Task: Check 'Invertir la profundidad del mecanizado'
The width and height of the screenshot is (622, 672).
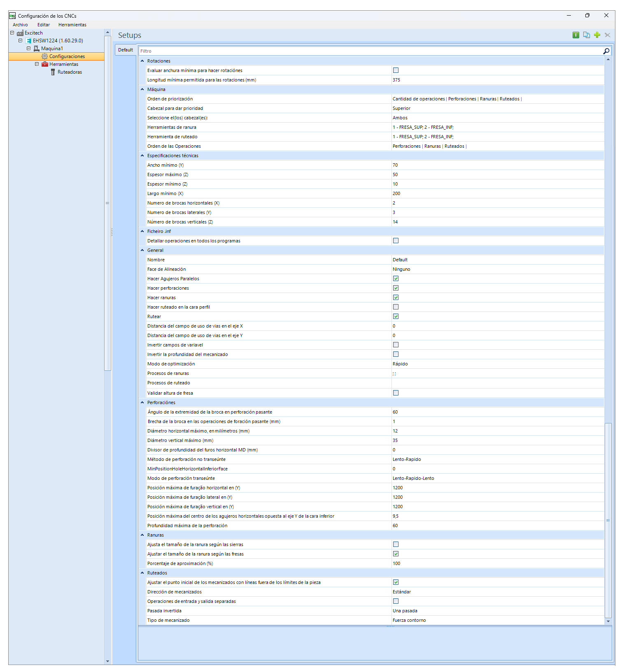Action: point(396,354)
